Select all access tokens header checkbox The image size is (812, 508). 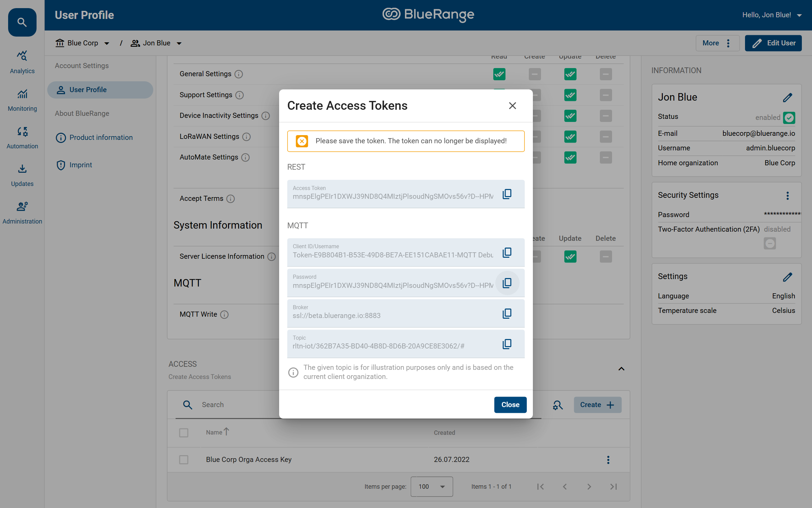184,432
